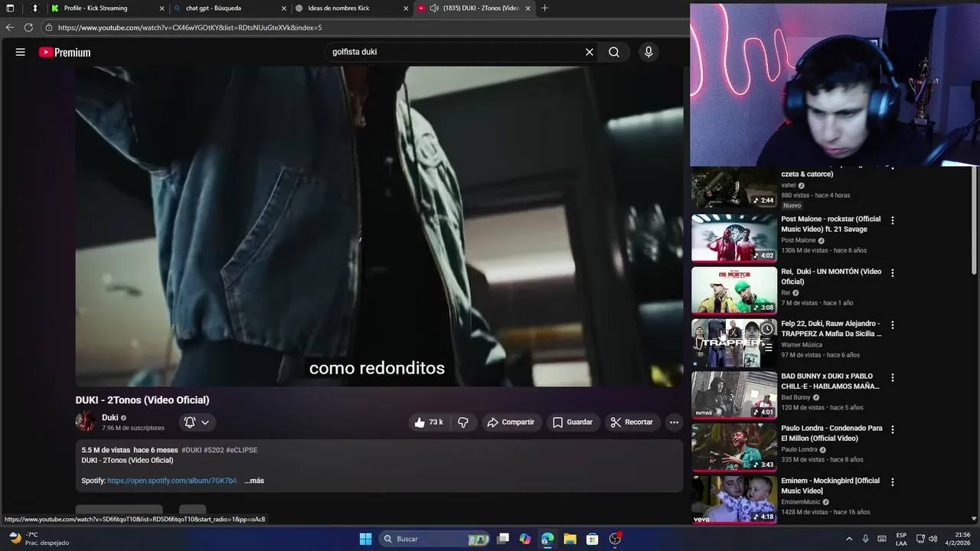Open Duki channel name link
Image resolution: width=980 pixels, height=551 pixels.
(110, 418)
